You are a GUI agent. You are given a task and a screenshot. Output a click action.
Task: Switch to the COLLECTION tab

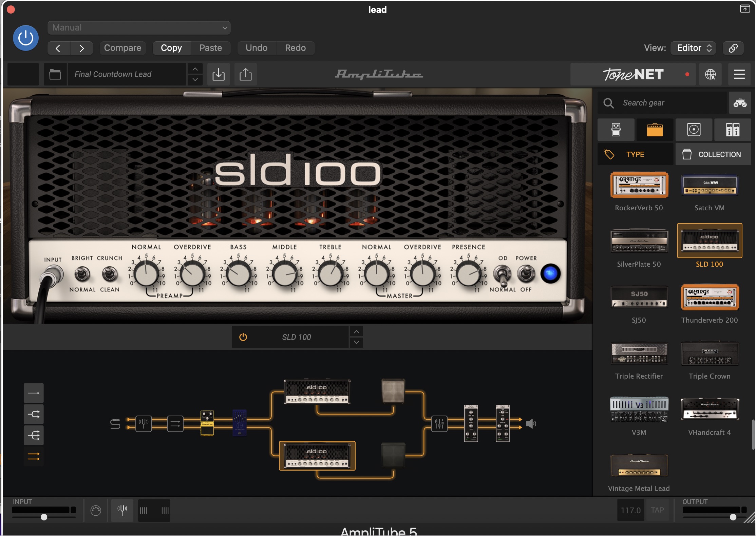(713, 154)
